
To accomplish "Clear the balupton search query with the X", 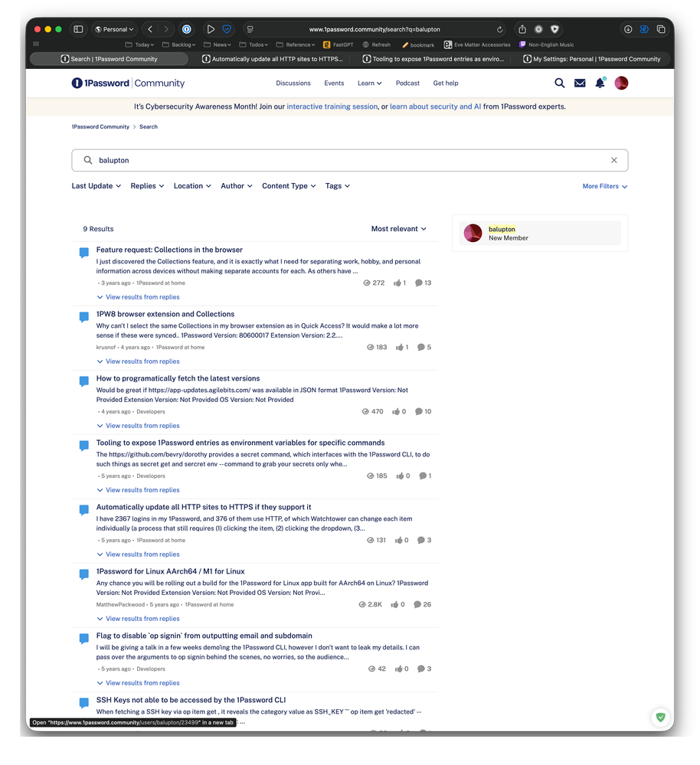I will [x=613, y=161].
